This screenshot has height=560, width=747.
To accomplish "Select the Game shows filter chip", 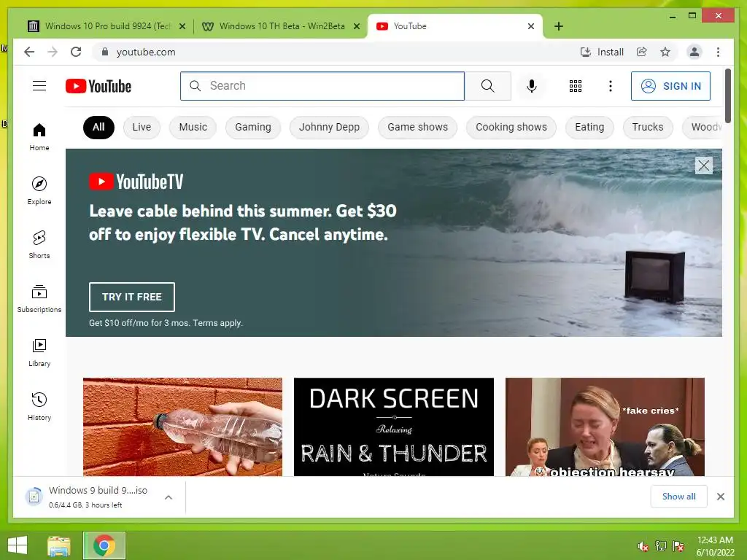I will click(417, 127).
